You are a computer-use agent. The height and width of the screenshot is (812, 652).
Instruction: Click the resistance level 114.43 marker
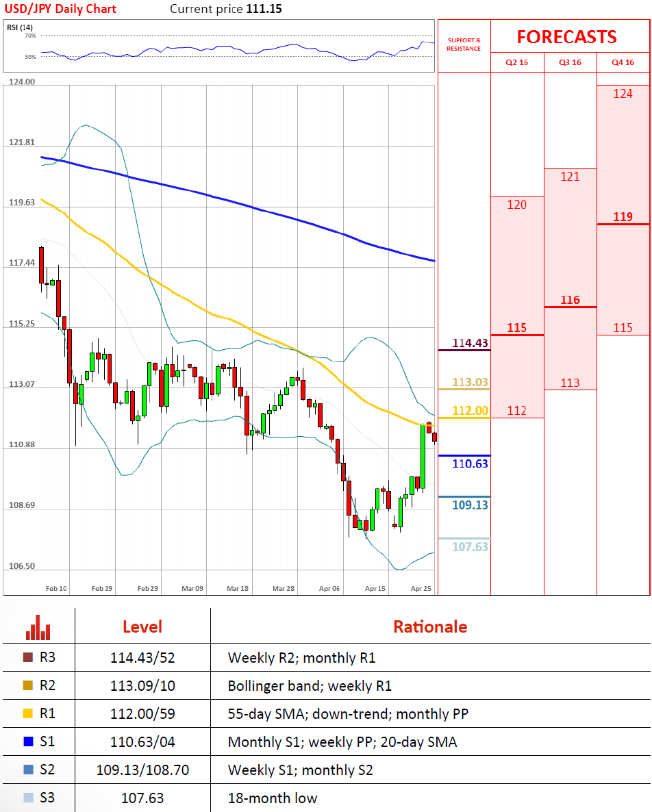[x=470, y=343]
